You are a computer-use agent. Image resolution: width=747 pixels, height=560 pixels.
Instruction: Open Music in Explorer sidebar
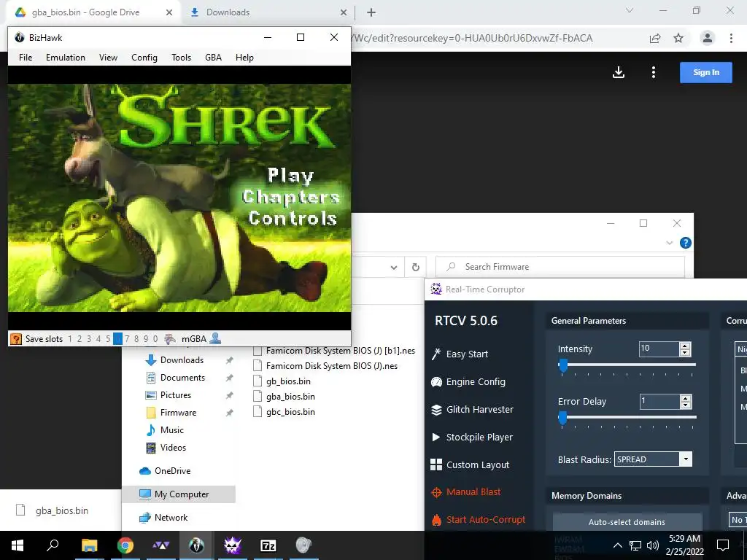click(x=172, y=430)
